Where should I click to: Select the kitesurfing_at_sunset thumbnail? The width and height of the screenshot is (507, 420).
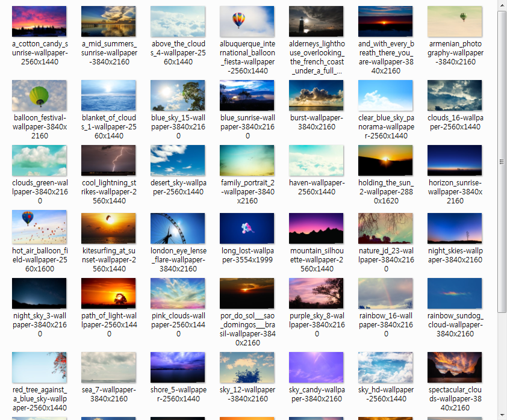click(108, 228)
